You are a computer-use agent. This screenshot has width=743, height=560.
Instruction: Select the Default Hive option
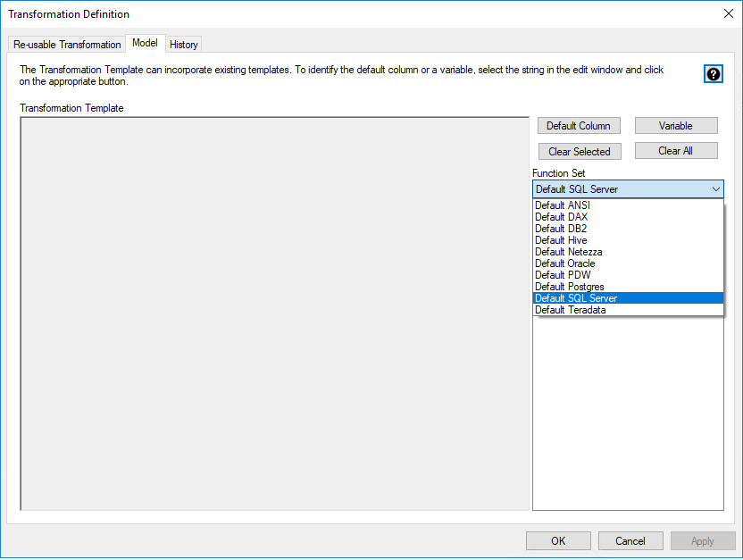click(x=561, y=240)
